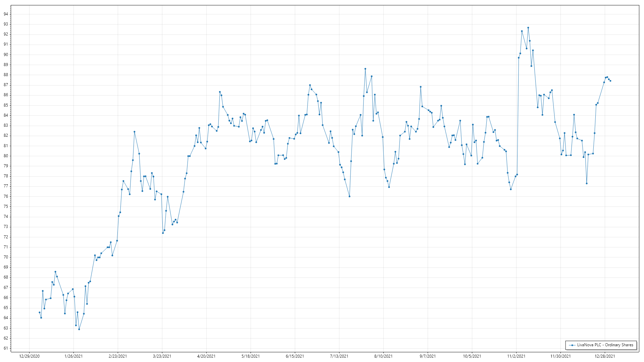
Task: Click the last data point on the line
Action: click(x=610, y=81)
